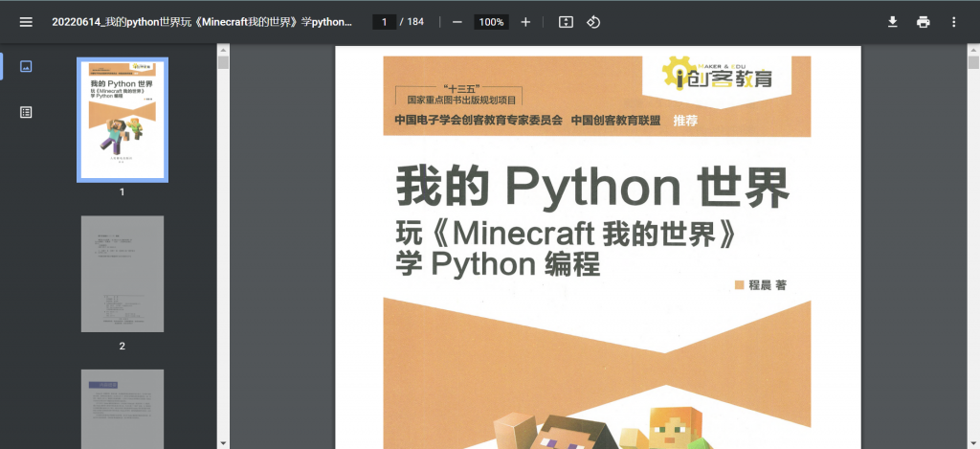Click thumbnail panel scroll up arrow
Image resolution: width=980 pixels, height=449 pixels.
(223, 50)
